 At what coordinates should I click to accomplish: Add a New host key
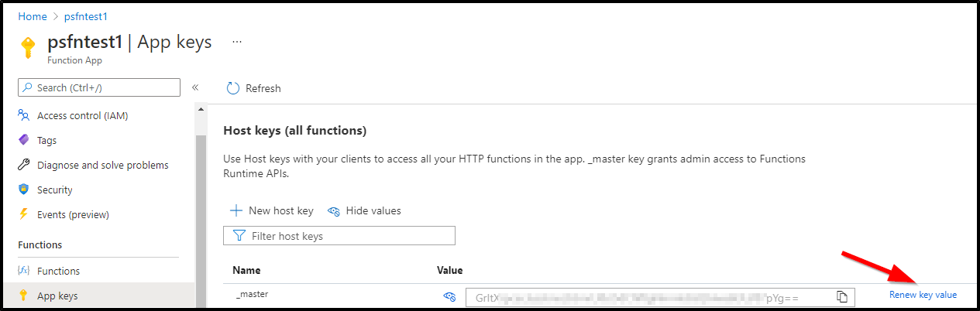[272, 210]
